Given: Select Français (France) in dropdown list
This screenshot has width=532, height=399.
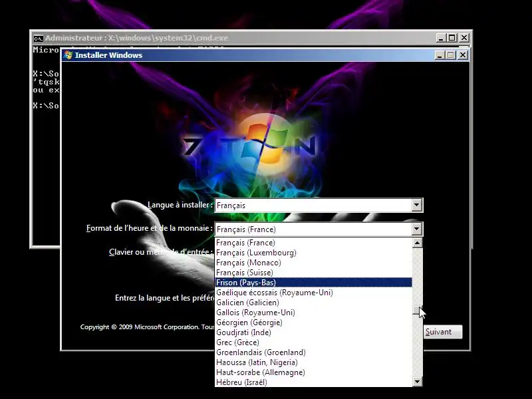Looking at the screenshot, I should [x=313, y=243].
